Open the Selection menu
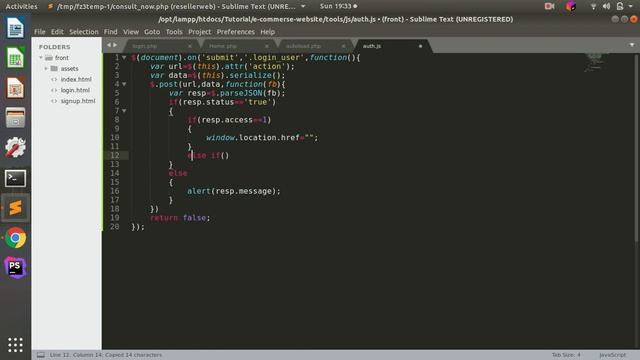The height and width of the screenshot is (360, 640). (x=84, y=32)
